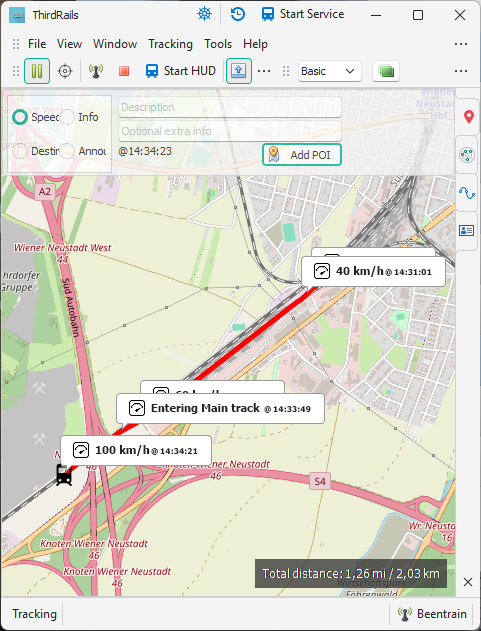Click the center-on-location crosshair icon
Viewport: 481px width, 631px height.
pos(65,71)
